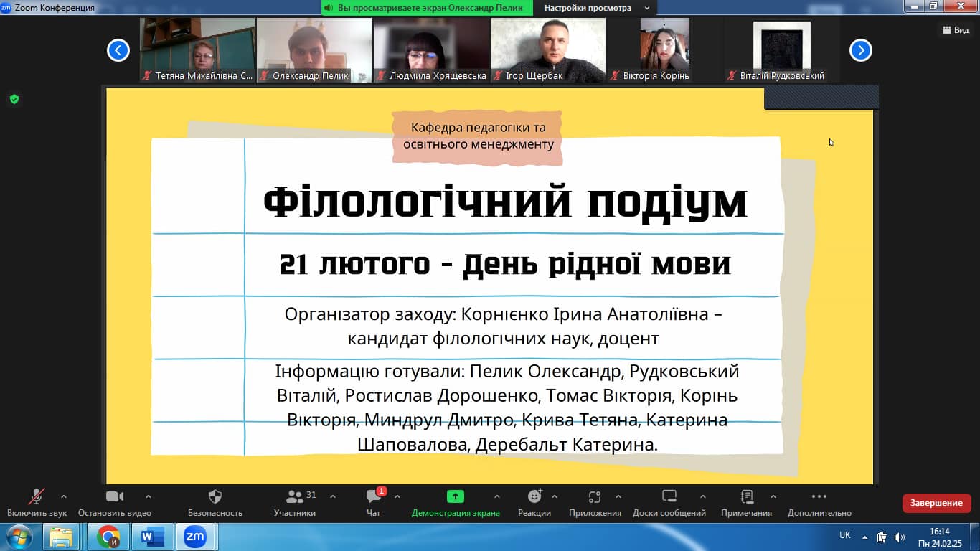Expand the Приложения options arrow

click(618, 496)
